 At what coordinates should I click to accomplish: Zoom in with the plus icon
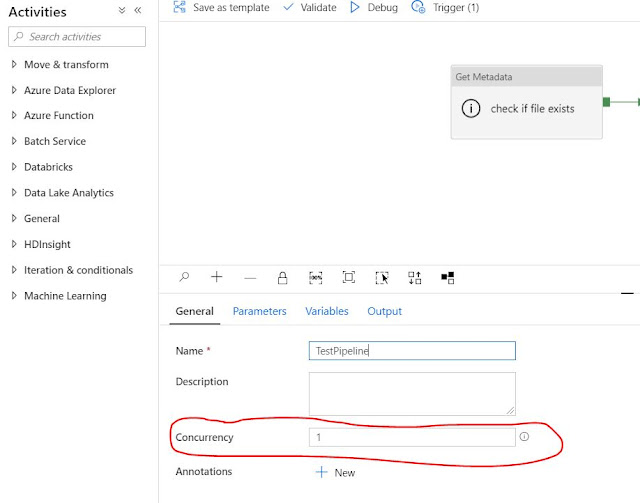217,277
